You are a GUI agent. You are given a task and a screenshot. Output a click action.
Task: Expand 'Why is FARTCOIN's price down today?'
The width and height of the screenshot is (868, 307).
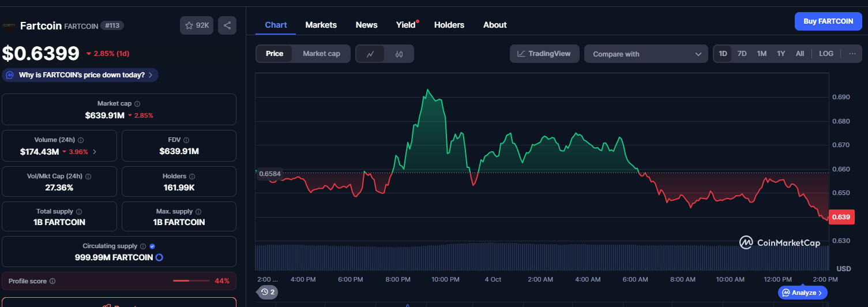[80, 75]
